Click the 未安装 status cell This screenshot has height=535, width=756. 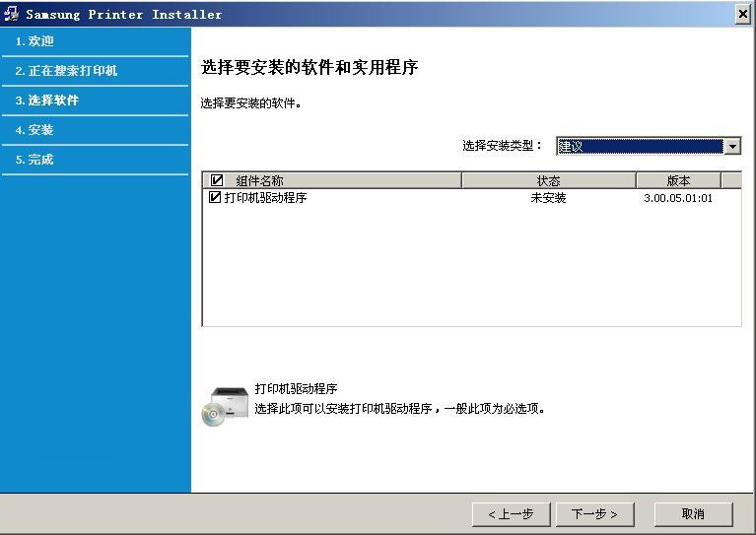point(548,198)
